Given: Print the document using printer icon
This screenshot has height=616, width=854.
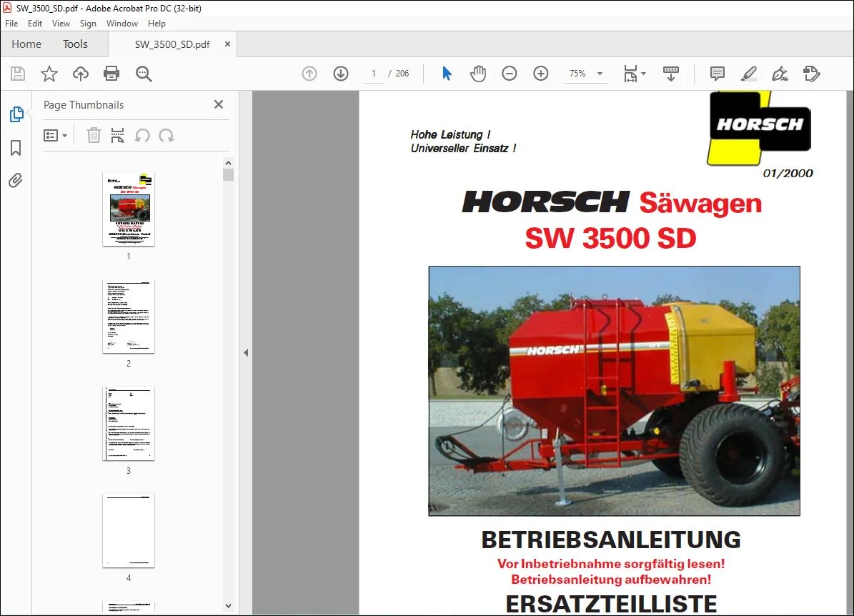Looking at the screenshot, I should pyautogui.click(x=111, y=74).
